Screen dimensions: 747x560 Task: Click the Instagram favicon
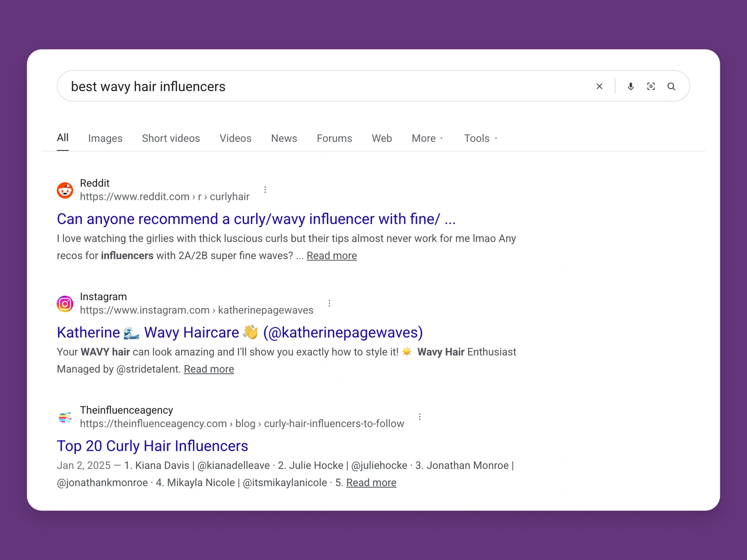[x=65, y=304]
